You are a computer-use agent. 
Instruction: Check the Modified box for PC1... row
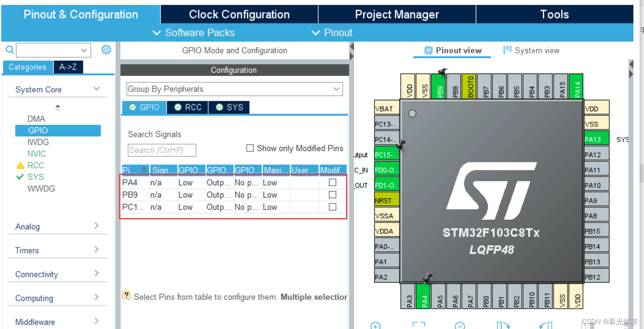333,207
